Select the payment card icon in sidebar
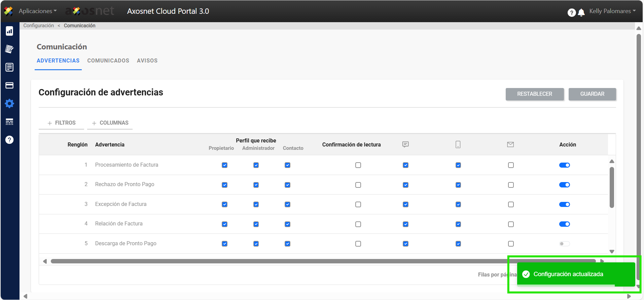 coord(9,85)
